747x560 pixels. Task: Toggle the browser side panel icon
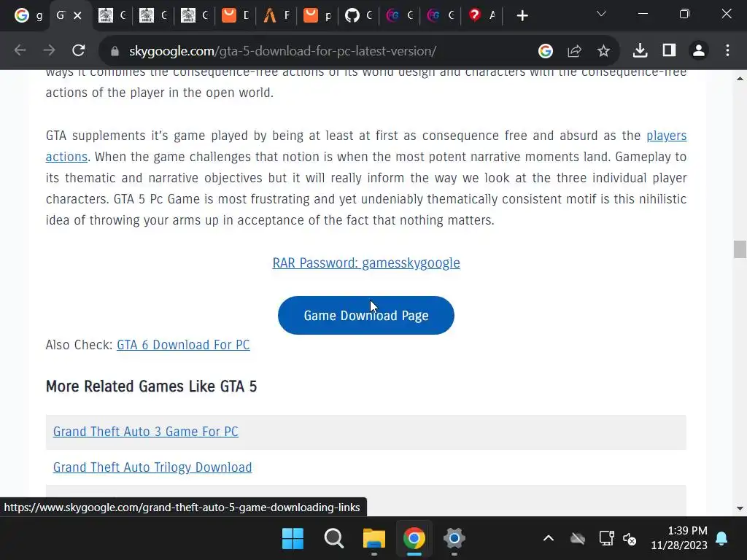[670, 50]
